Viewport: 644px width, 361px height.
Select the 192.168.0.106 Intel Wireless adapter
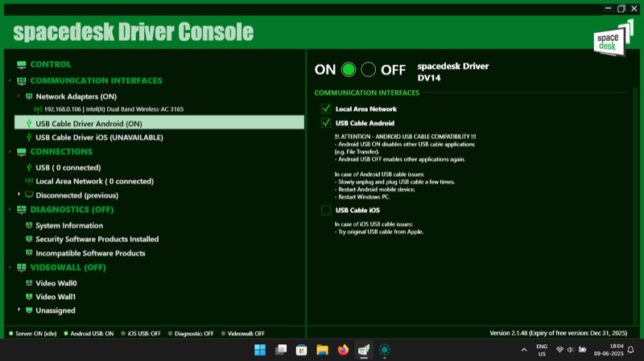click(114, 109)
